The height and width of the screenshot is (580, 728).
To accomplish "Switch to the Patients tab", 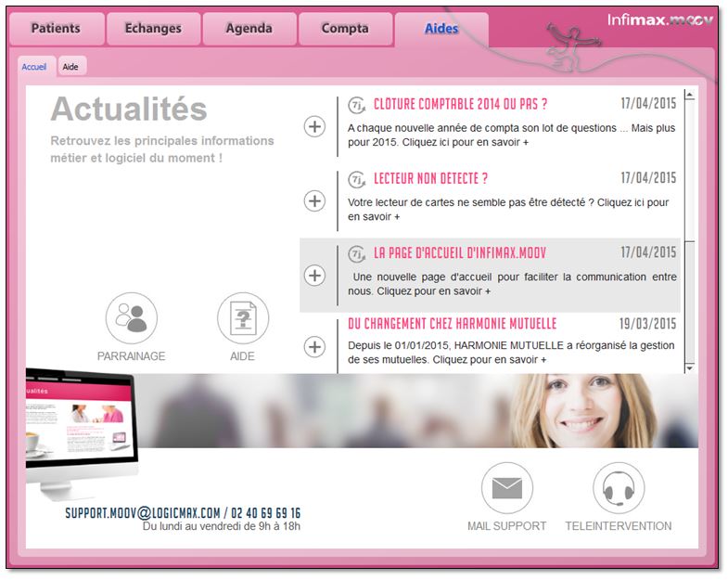I will click(57, 29).
